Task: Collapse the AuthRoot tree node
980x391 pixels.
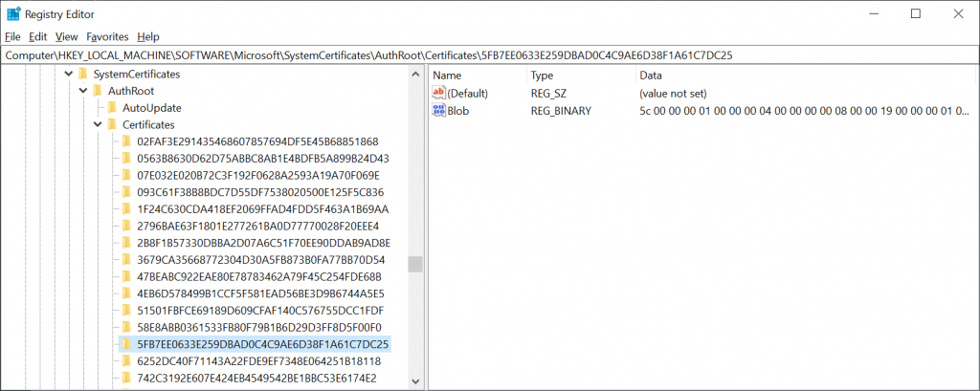Action: [82, 91]
